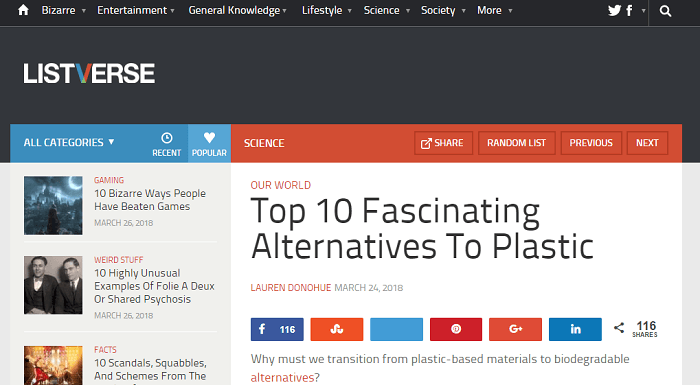
Task: Share on Facebook with 116 count
Action: click(x=277, y=329)
